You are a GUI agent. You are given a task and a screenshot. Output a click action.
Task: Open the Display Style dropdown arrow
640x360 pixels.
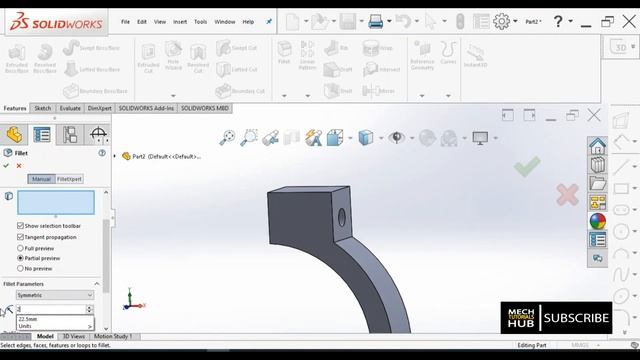381,138
